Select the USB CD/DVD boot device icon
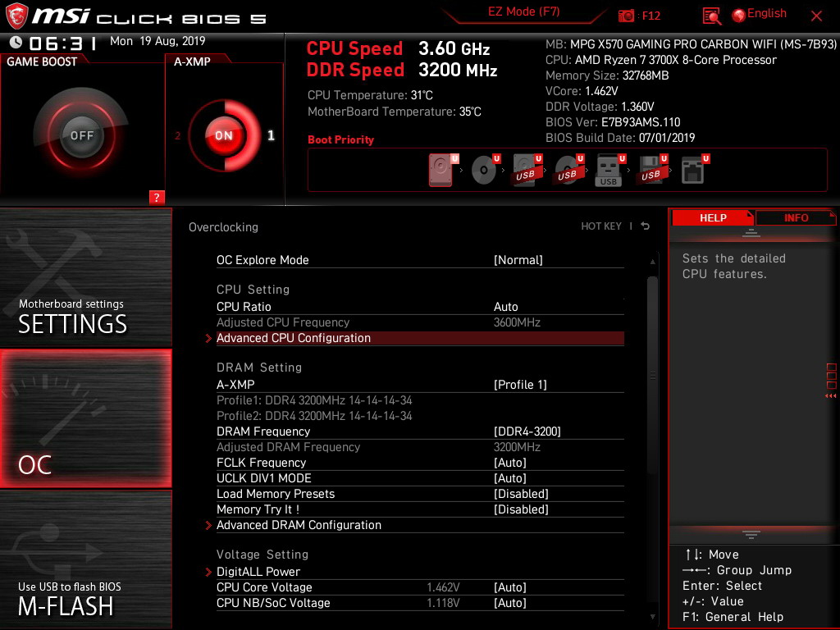 coord(568,170)
